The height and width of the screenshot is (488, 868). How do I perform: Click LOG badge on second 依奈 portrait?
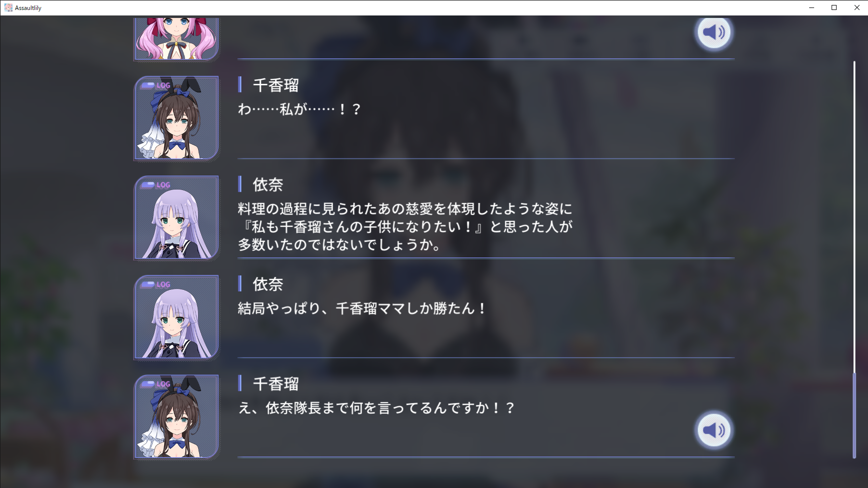click(156, 284)
